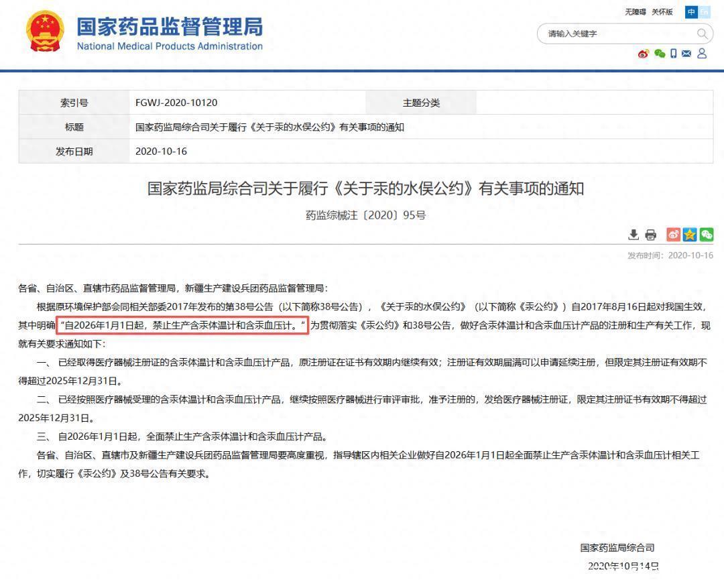
Task: Open the WeChat icon in the page header
Action: [660, 54]
